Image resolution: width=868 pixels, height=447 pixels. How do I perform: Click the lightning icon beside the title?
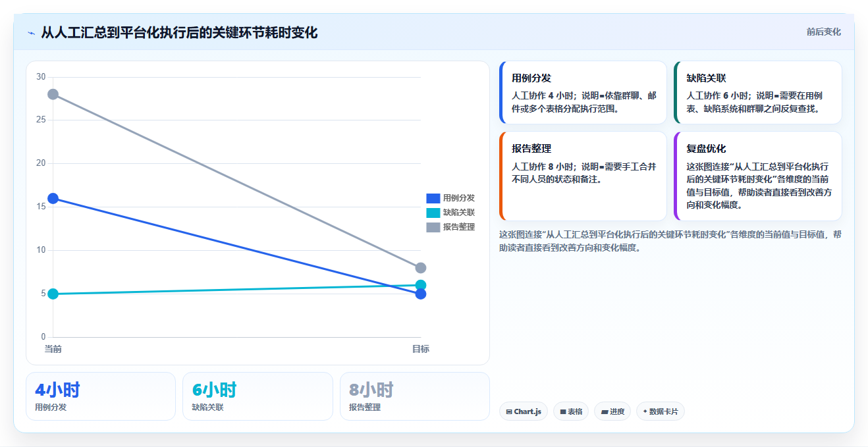[x=31, y=33]
